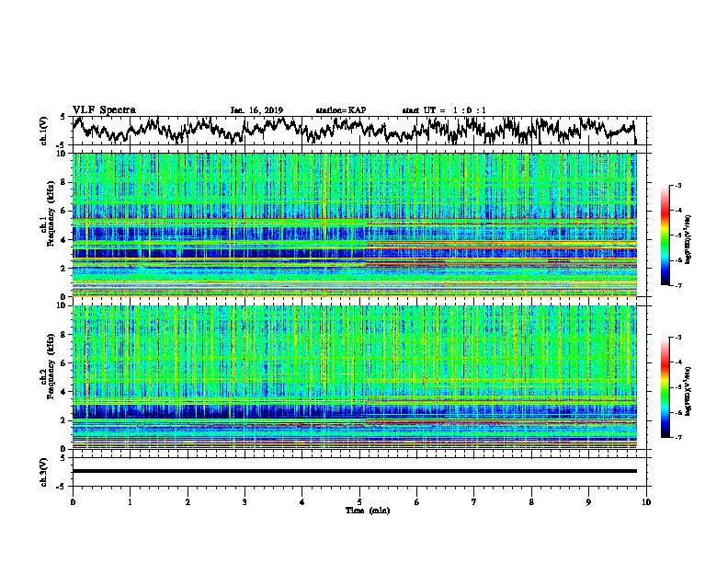Click the "9" tick label on the time axis
This screenshot has width=728, height=563.
click(x=588, y=502)
